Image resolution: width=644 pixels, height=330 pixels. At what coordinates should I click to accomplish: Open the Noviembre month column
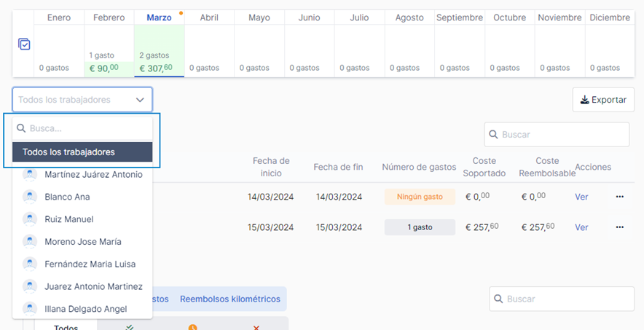pos(559,44)
